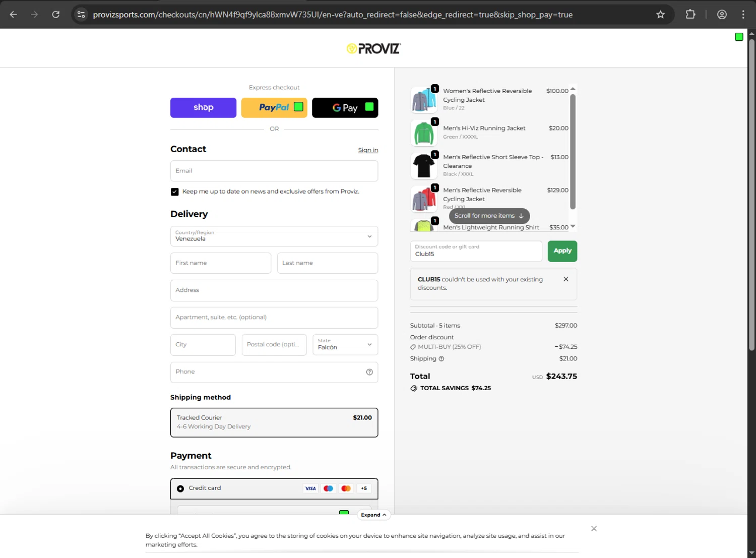Open the Country/Region dropdown

point(274,236)
